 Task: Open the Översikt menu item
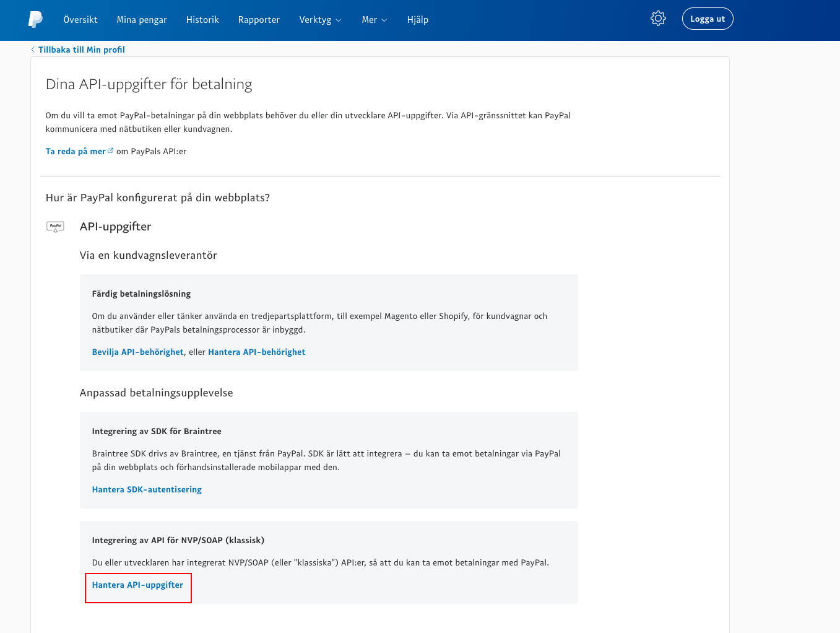tap(80, 20)
